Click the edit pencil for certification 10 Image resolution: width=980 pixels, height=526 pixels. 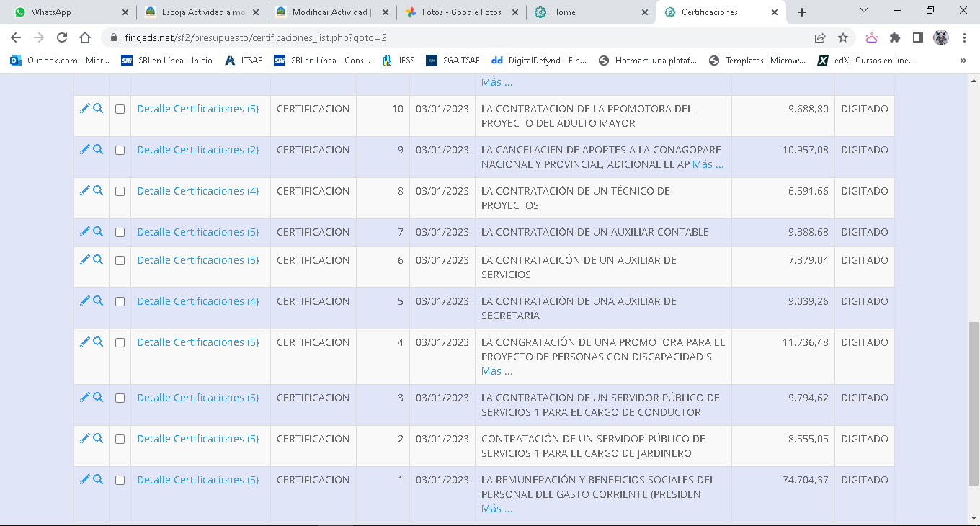(x=84, y=109)
